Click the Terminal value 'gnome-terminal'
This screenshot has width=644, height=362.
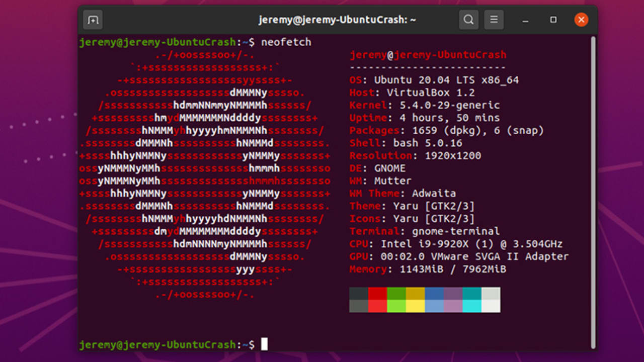[456, 231]
